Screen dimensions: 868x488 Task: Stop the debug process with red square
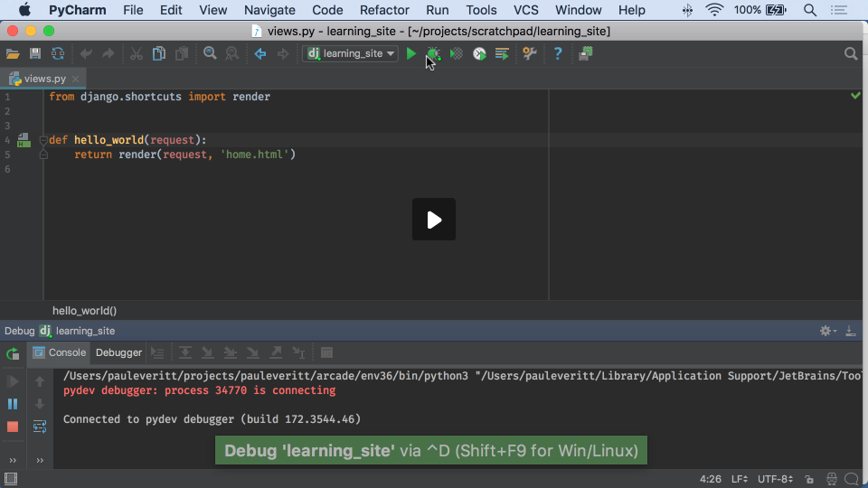coord(12,427)
